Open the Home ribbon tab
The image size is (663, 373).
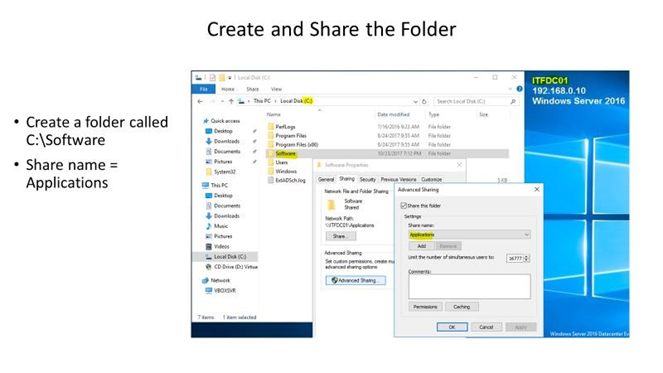point(228,89)
